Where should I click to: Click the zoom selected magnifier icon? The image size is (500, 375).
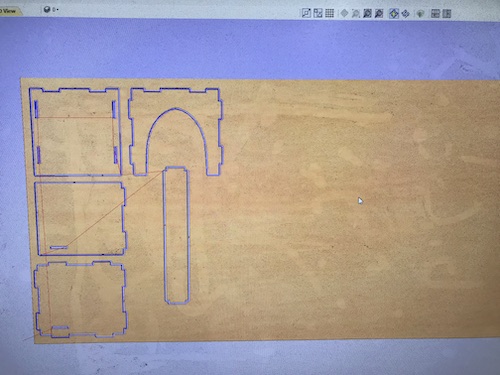379,13
